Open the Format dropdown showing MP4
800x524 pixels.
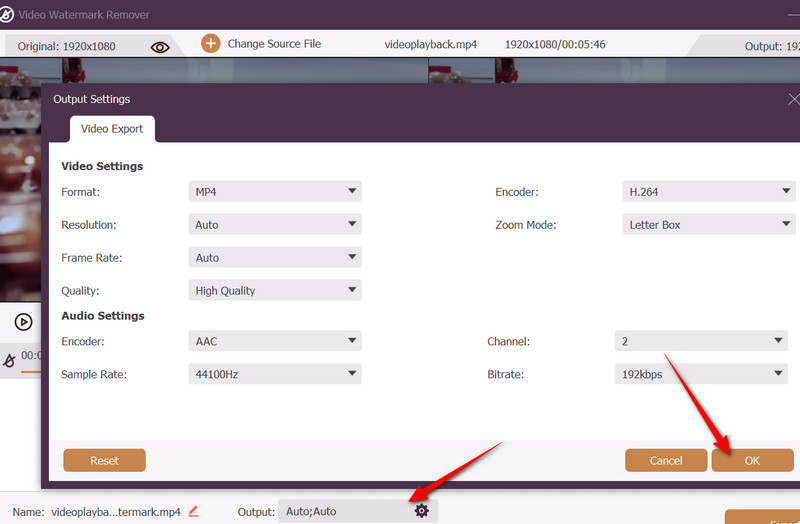point(274,192)
